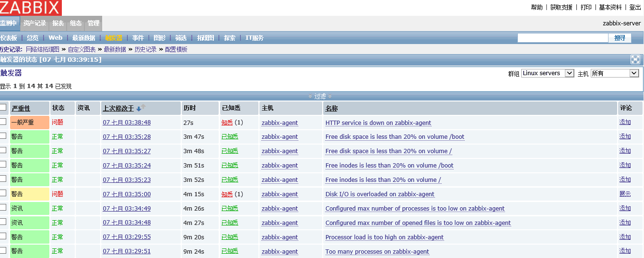The image size is (644, 258).
Task: Click the ZABBIX logo
Action: coord(31,7)
